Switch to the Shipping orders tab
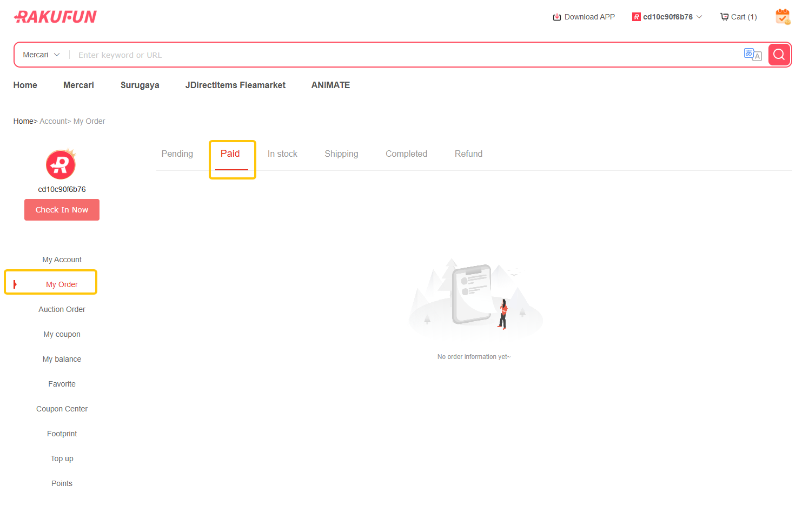Screen dimensions: 809x532 coord(341,154)
